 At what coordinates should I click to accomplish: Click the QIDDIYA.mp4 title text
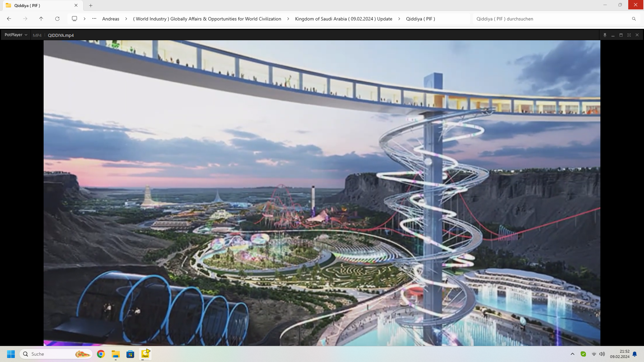(x=61, y=35)
